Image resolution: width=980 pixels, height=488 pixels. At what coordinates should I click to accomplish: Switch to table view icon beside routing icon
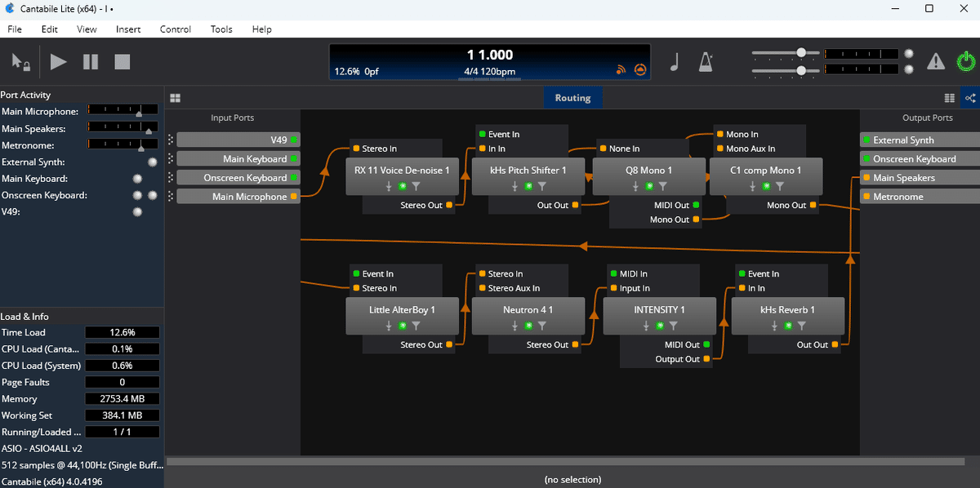click(949, 98)
